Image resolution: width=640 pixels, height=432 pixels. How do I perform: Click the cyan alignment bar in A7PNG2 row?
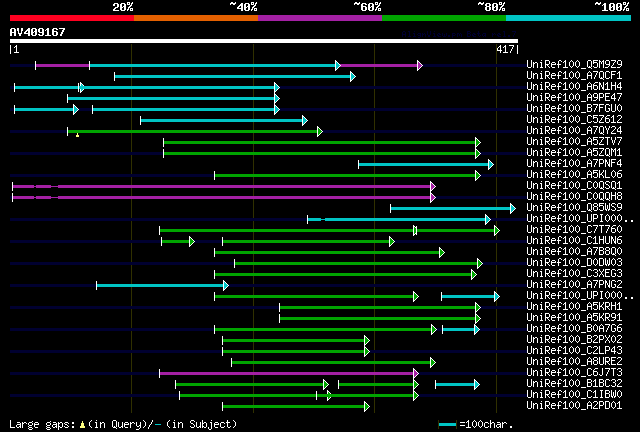pos(162,285)
